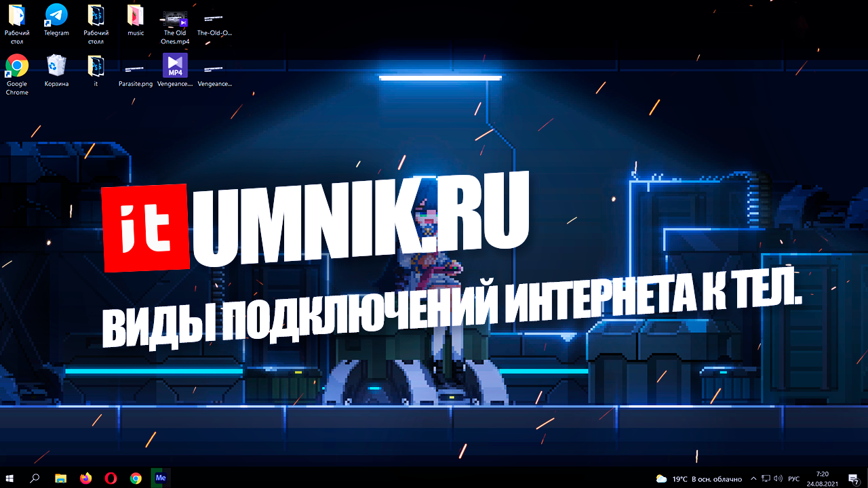This screenshot has height=488, width=868.
Task: Select the Vengeance file with purple MP4 icon
Action: pos(175,70)
